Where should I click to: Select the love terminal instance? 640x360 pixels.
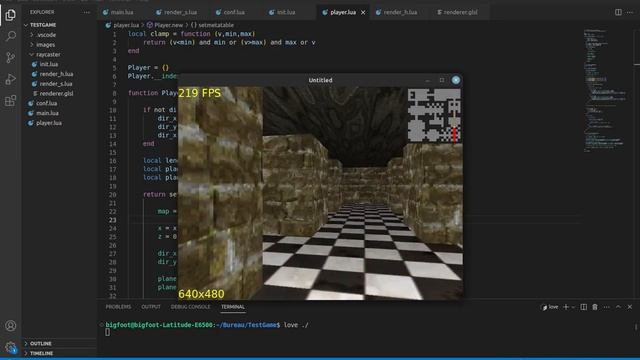click(x=549, y=307)
